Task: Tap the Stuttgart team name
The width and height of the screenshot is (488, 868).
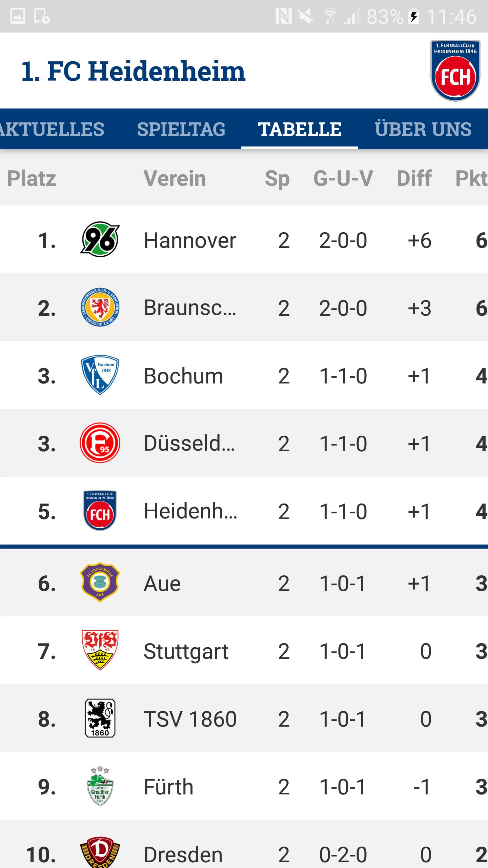Action: 186,651
